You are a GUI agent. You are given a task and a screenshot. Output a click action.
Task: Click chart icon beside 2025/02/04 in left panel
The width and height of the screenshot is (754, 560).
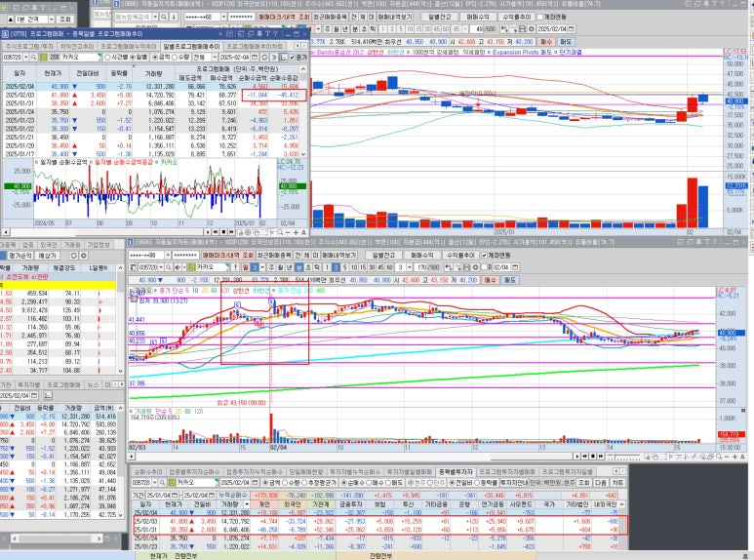click(48, 395)
